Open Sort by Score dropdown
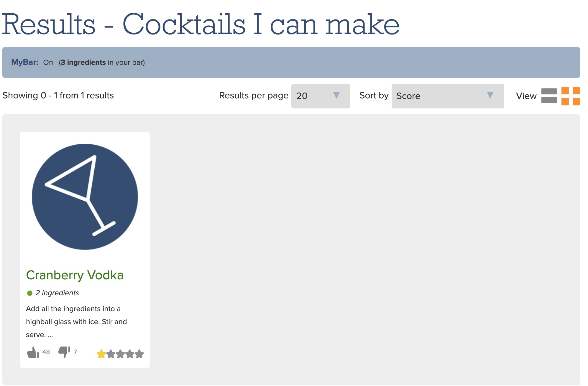Screen dimensions: 588x386 (x=447, y=96)
